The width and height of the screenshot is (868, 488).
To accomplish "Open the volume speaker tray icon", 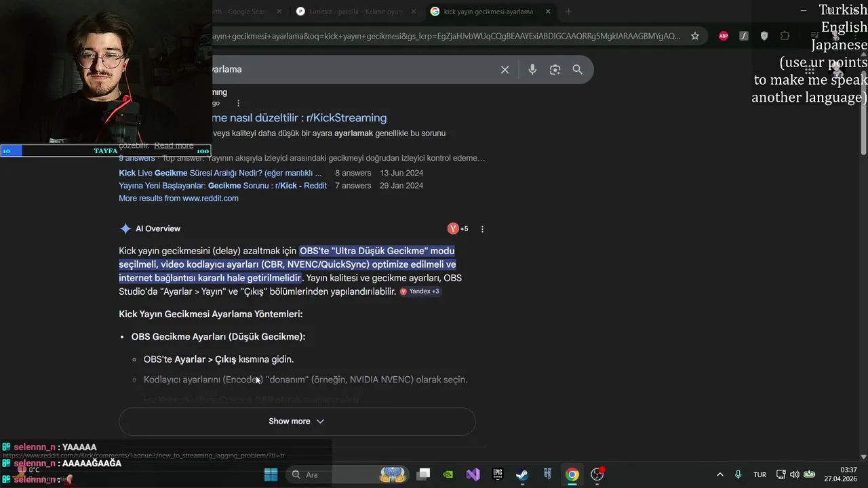I will [x=794, y=474].
